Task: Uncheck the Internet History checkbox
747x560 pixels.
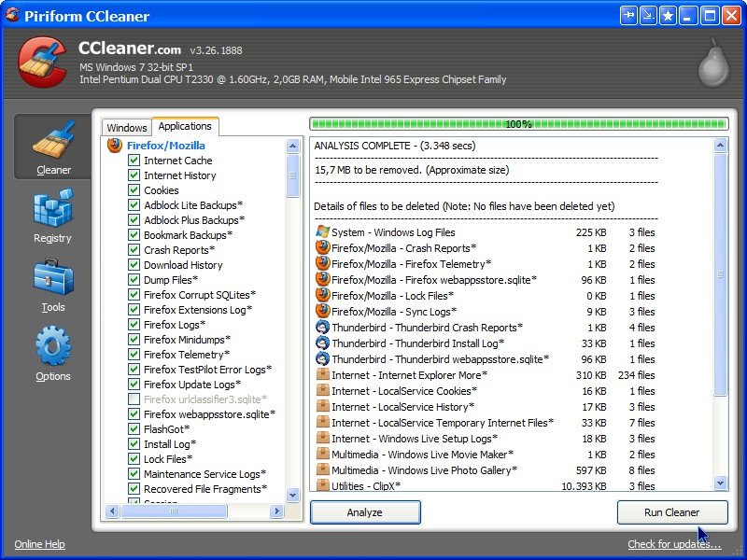Action: (x=134, y=175)
